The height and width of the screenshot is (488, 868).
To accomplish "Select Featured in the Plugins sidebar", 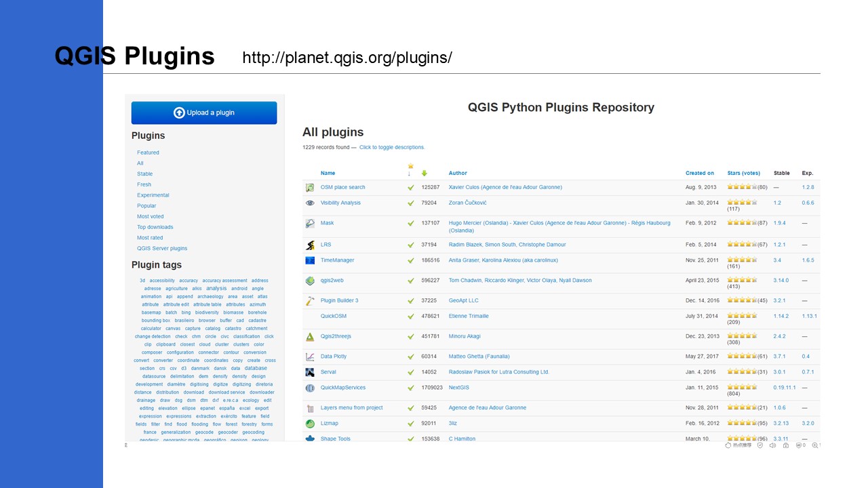I will coord(148,152).
